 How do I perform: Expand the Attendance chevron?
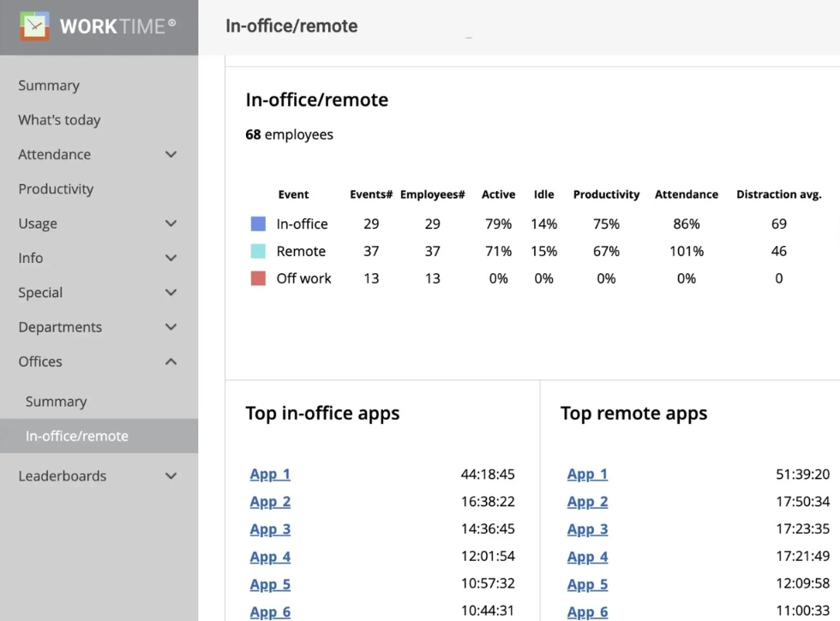(x=171, y=155)
